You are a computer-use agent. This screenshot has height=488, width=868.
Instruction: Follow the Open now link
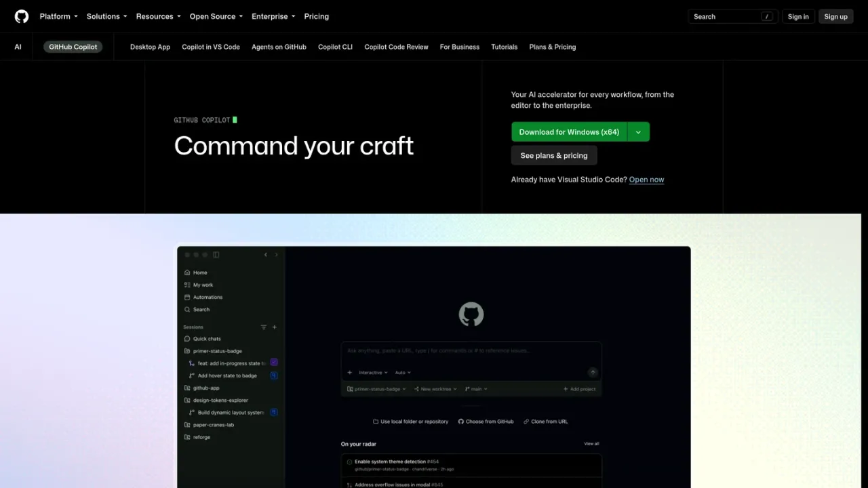646,180
